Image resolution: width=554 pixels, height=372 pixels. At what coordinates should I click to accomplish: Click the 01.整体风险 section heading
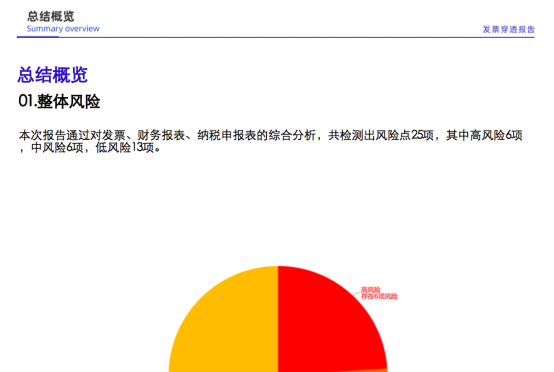pyautogui.click(x=59, y=101)
